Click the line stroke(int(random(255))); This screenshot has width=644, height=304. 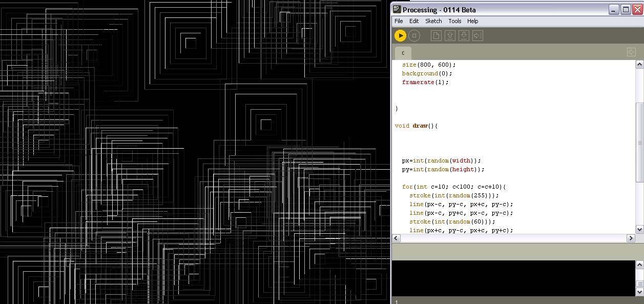pos(454,195)
